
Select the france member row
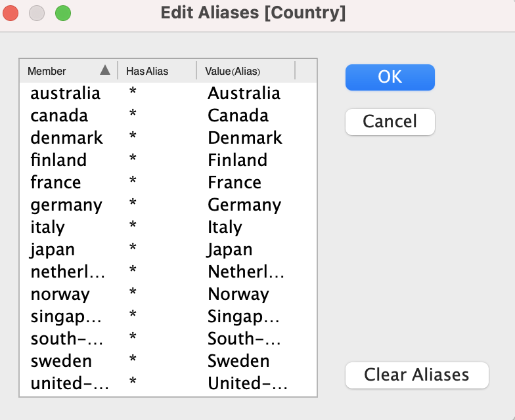click(x=55, y=183)
